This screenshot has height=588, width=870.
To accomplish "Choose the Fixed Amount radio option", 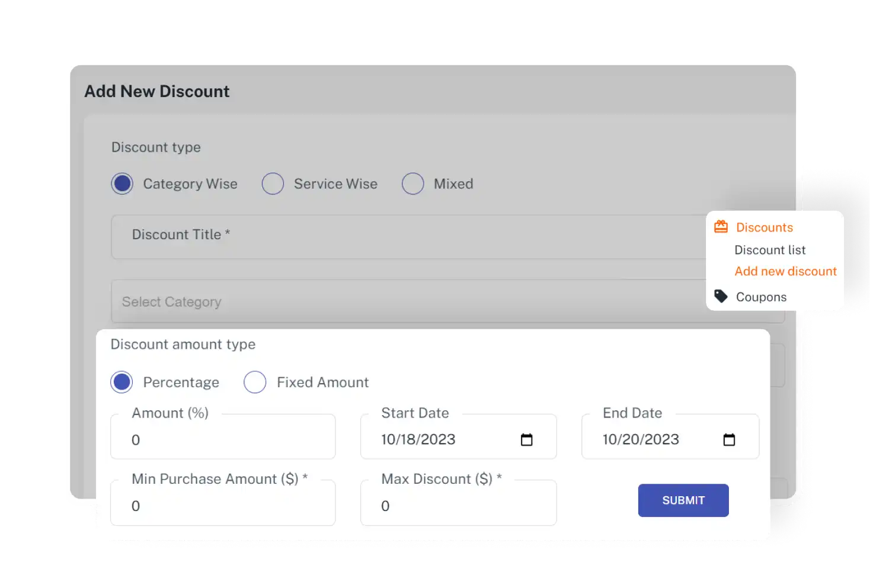I will [x=255, y=382].
